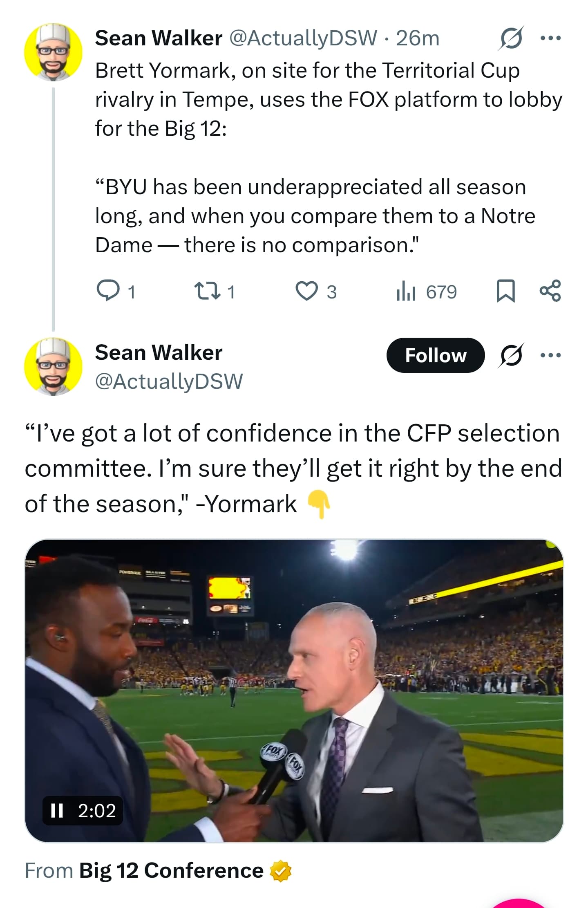The width and height of the screenshot is (588, 908).
Task: Open Big 12 Conference source link
Action: pyautogui.click(x=171, y=870)
